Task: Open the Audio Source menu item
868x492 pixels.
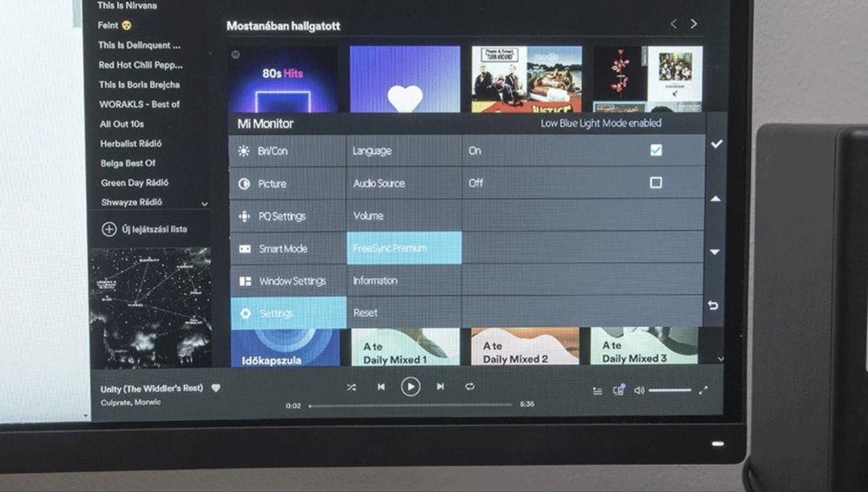Action: click(404, 183)
